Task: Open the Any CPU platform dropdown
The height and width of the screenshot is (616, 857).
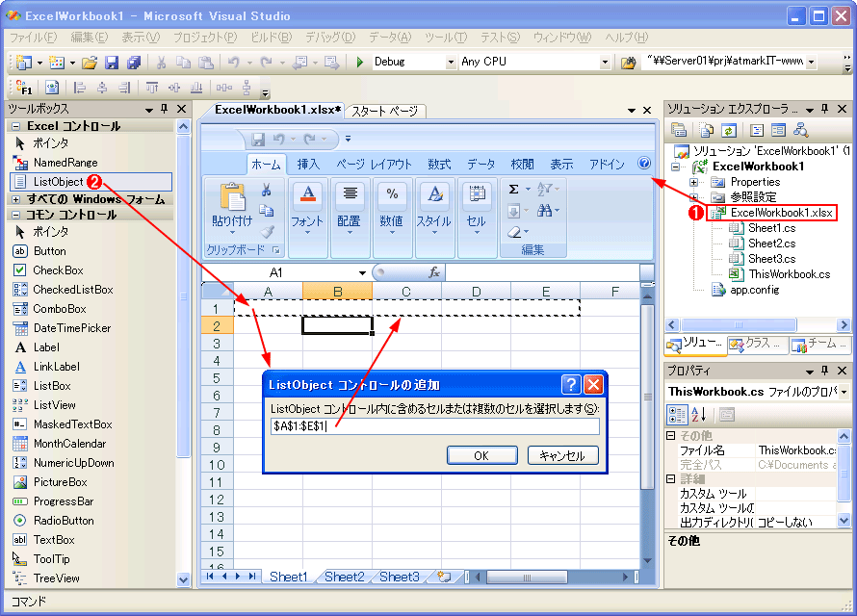Action: click(605, 63)
